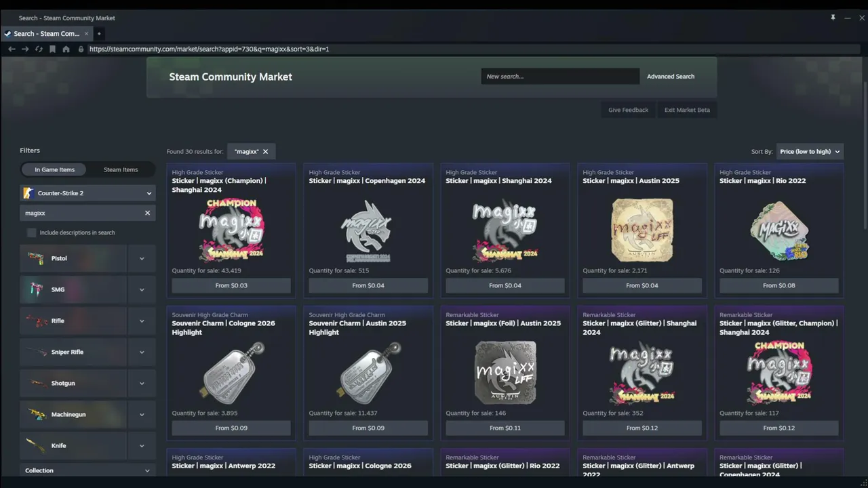Focus the New search input field
Image resolution: width=868 pixels, height=488 pixels.
coord(560,77)
